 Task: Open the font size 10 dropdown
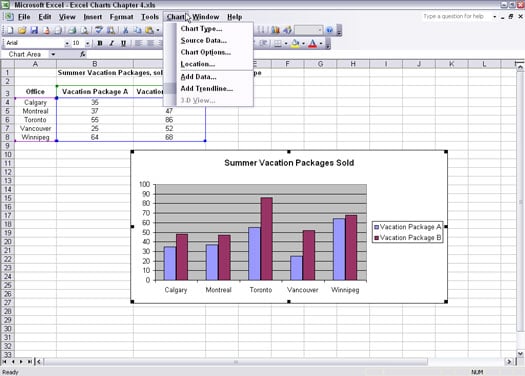pos(87,43)
